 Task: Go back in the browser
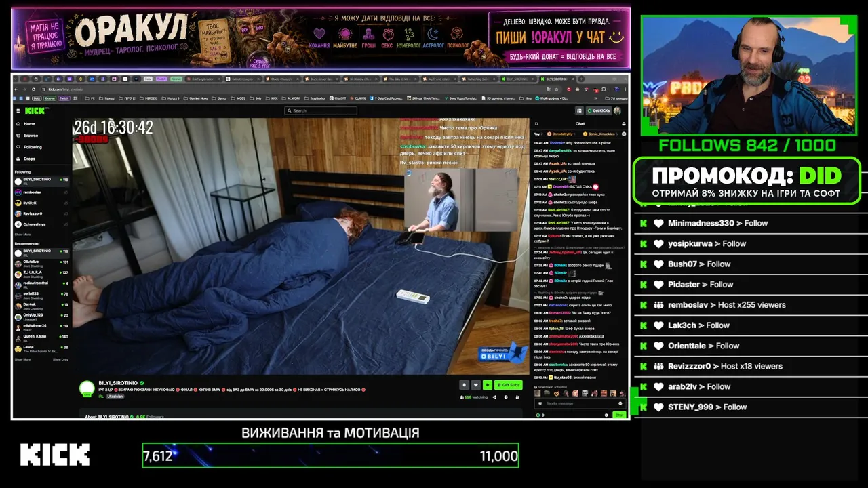(16, 89)
